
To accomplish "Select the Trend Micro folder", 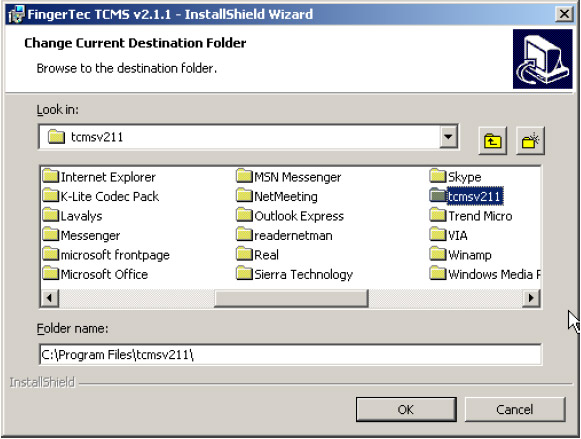I will click(471, 216).
